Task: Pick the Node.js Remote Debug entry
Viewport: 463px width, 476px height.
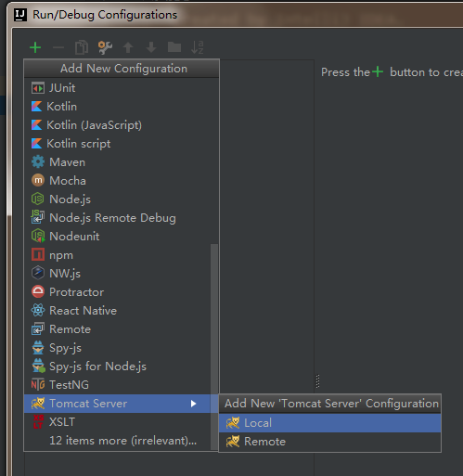Action: [112, 218]
